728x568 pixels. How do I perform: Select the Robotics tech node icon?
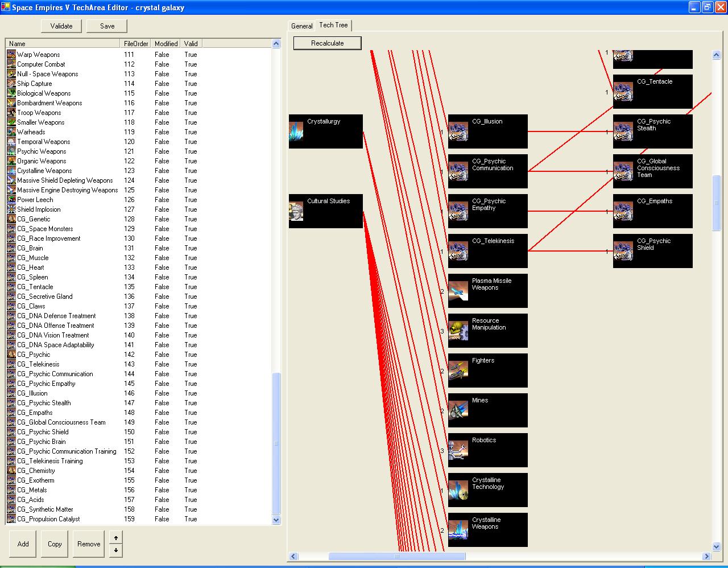coord(458,450)
